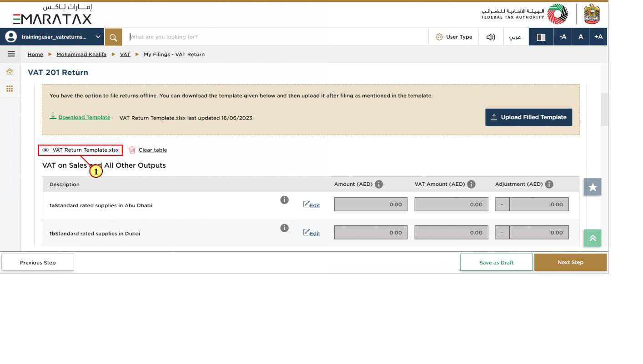Click the info icon next to Amount (AED)
This screenshot has height=364, width=643.
click(x=379, y=184)
